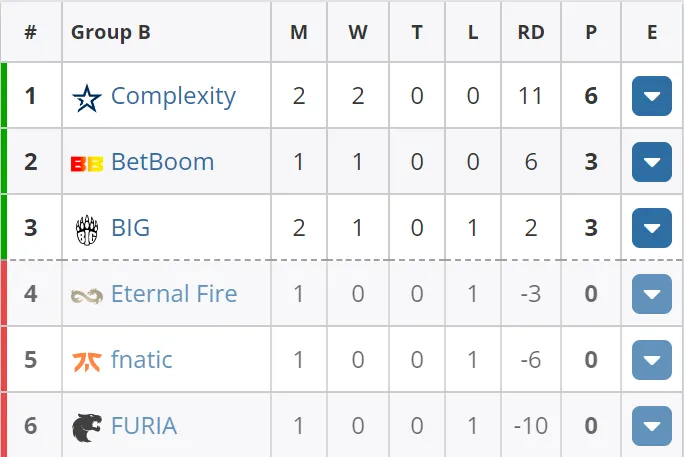This screenshot has width=684, height=457.
Task: Expand BetBoom row details arrow
Action: click(652, 162)
